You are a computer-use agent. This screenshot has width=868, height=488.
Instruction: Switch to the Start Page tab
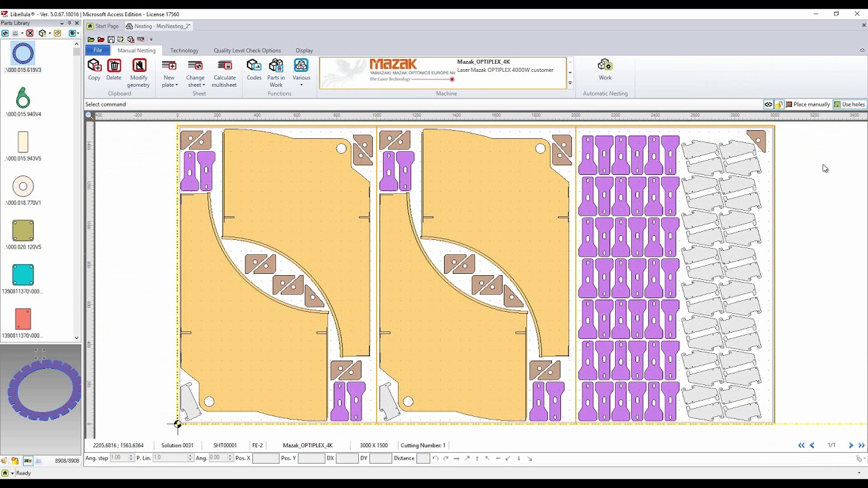[103, 26]
